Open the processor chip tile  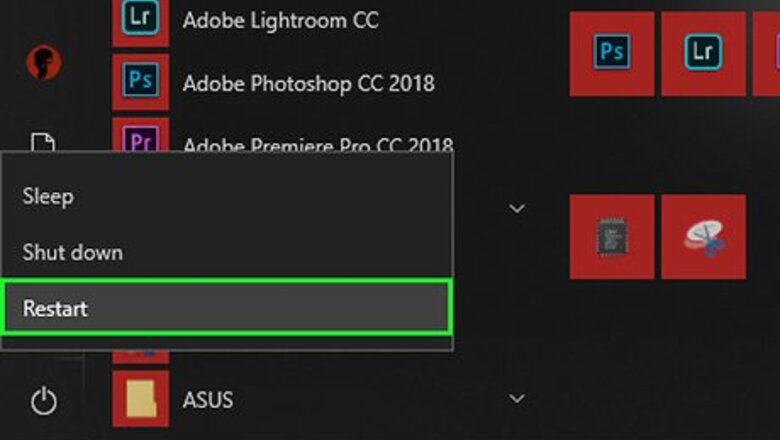(612, 237)
